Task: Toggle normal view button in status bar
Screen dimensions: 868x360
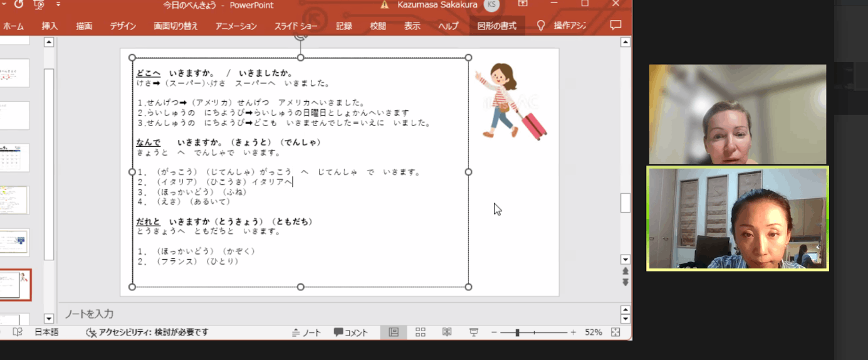Action: (x=394, y=332)
